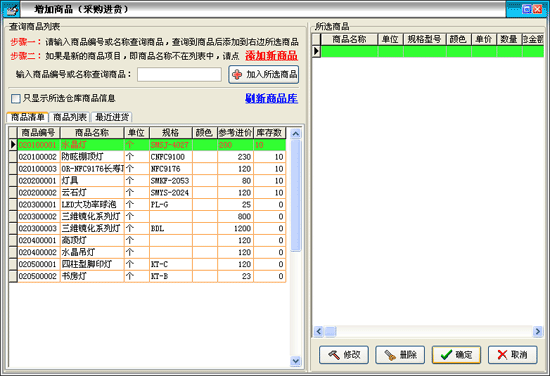
Task: Click the red X icon on 取消
Action: pos(502,355)
